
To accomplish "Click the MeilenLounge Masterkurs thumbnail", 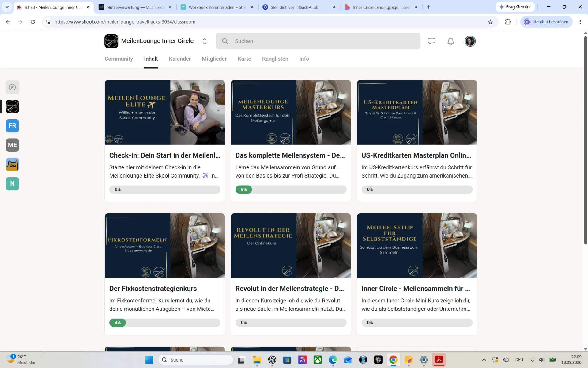I will (291, 112).
